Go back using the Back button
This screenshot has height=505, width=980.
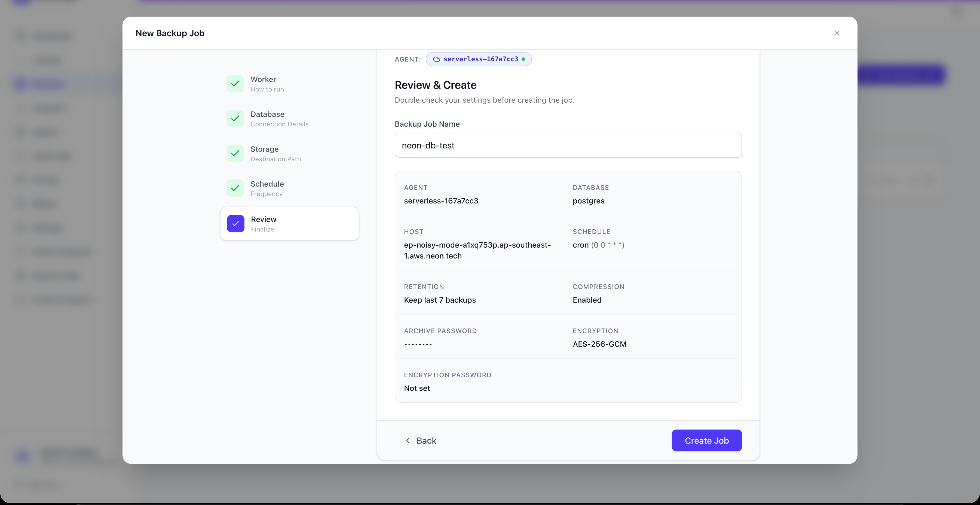pyautogui.click(x=420, y=440)
